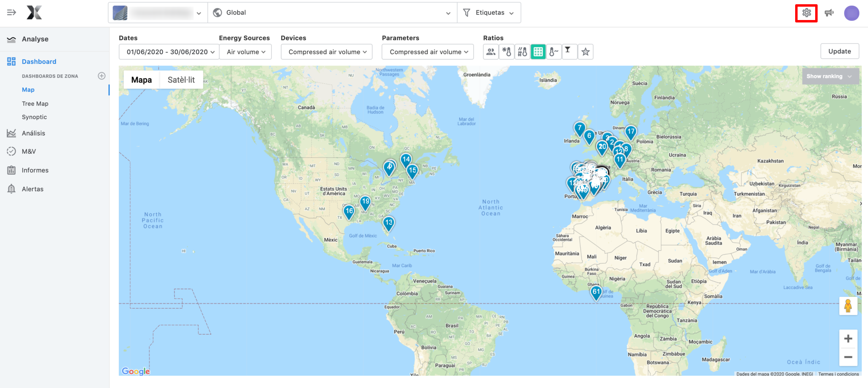The image size is (868, 388).
Task: Expand the sidebar with hamburger arrow icon
Action: point(12,13)
